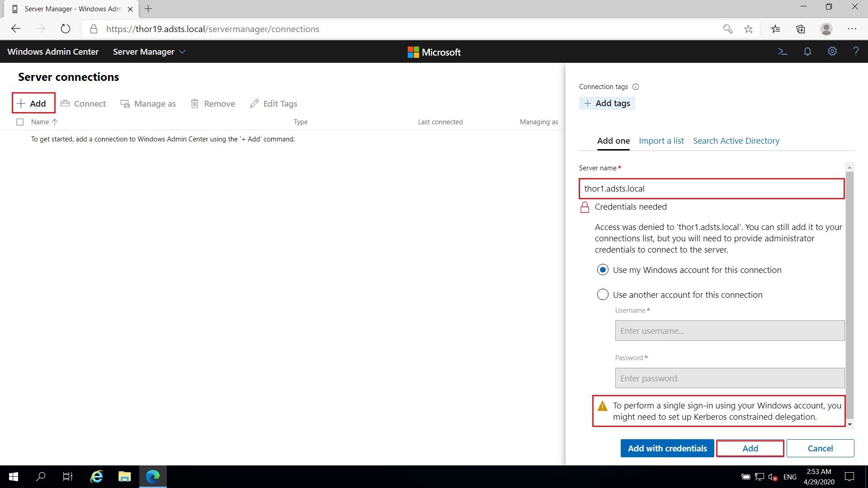Image resolution: width=868 pixels, height=488 pixels.
Task: Open File Explorer from the taskbar
Action: (125, 477)
